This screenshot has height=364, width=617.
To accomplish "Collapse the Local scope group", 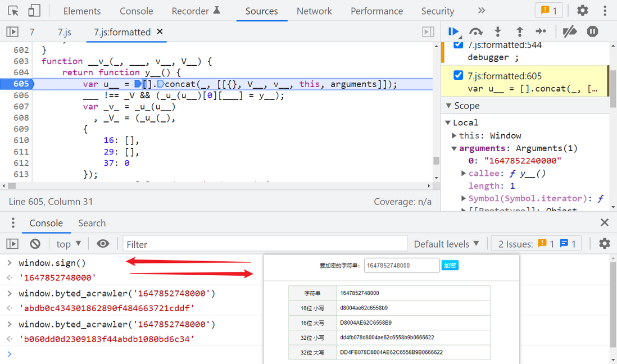I will (448, 122).
